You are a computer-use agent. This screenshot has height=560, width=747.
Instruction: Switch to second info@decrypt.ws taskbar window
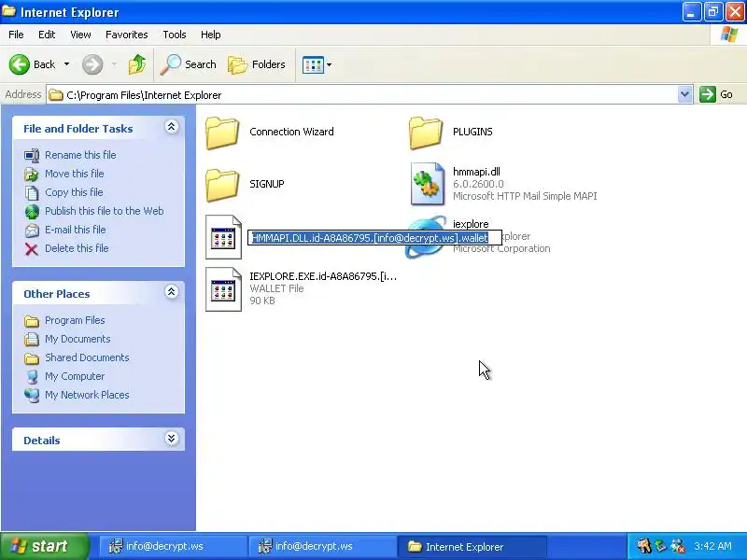[x=322, y=546]
